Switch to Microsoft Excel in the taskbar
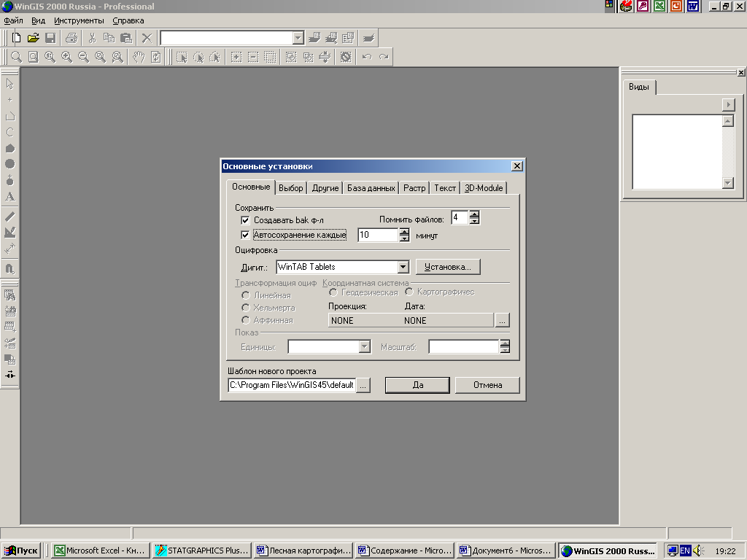Screen dimensions: 747x560 100,551
